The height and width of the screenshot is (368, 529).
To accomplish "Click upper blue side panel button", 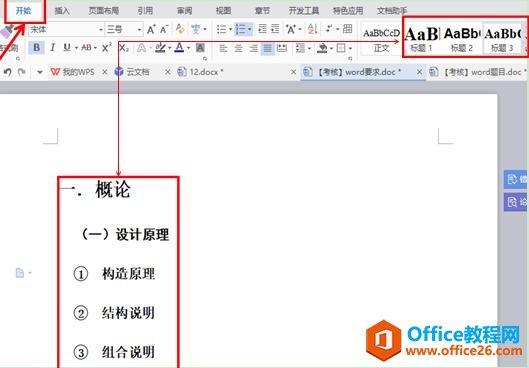I will pyautogui.click(x=516, y=179).
